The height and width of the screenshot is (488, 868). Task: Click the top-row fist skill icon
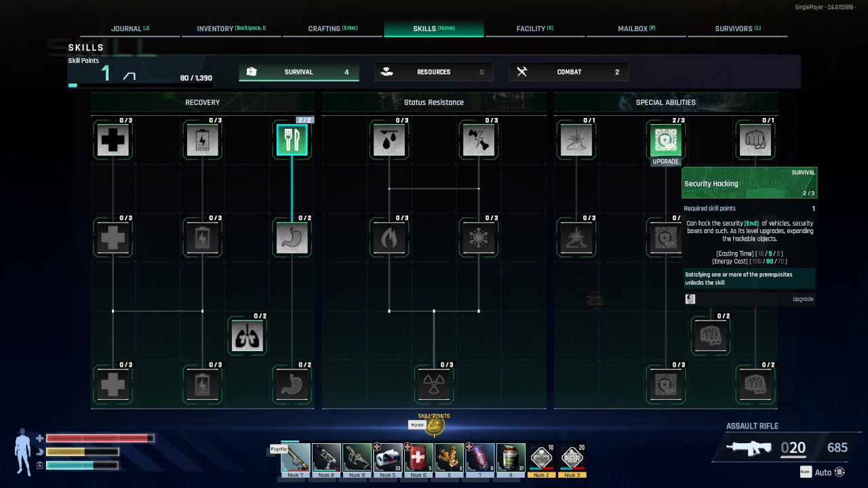(755, 140)
